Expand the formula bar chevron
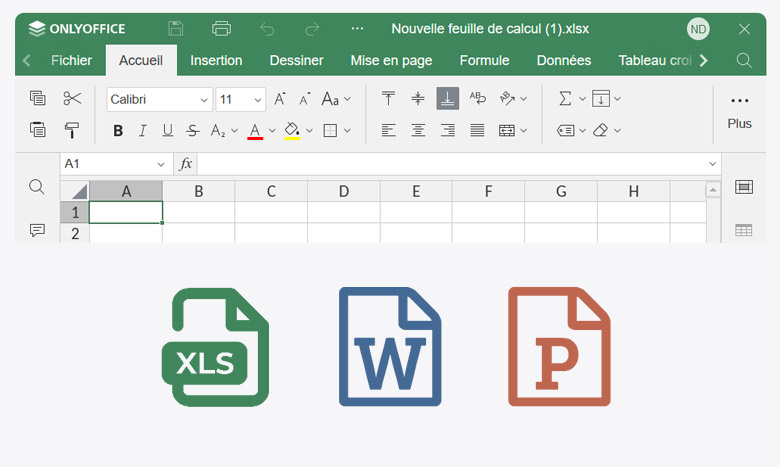 click(712, 164)
